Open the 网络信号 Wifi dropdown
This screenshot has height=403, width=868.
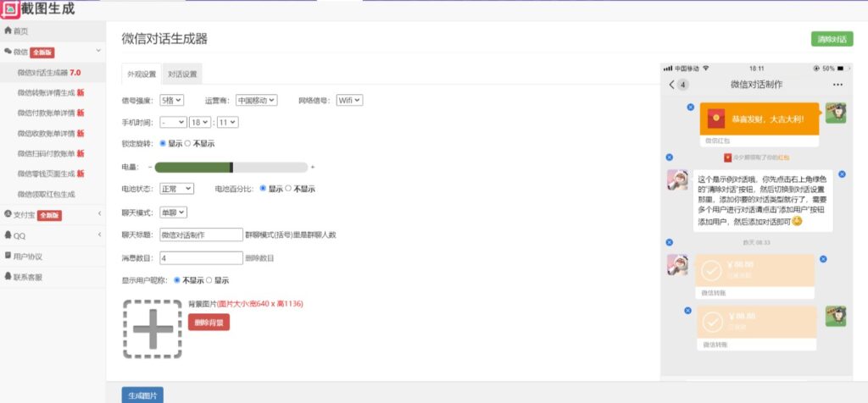pyautogui.click(x=350, y=100)
